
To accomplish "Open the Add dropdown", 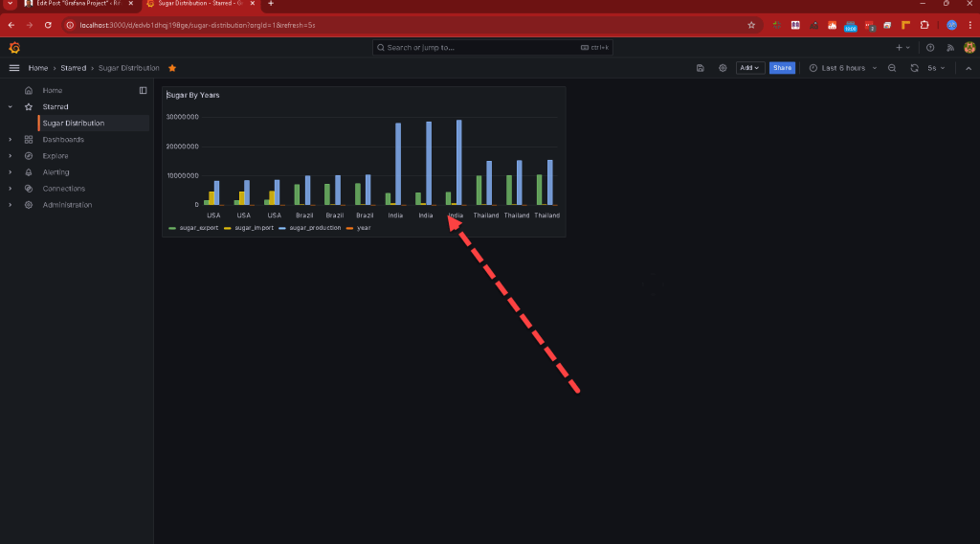I will coord(749,68).
